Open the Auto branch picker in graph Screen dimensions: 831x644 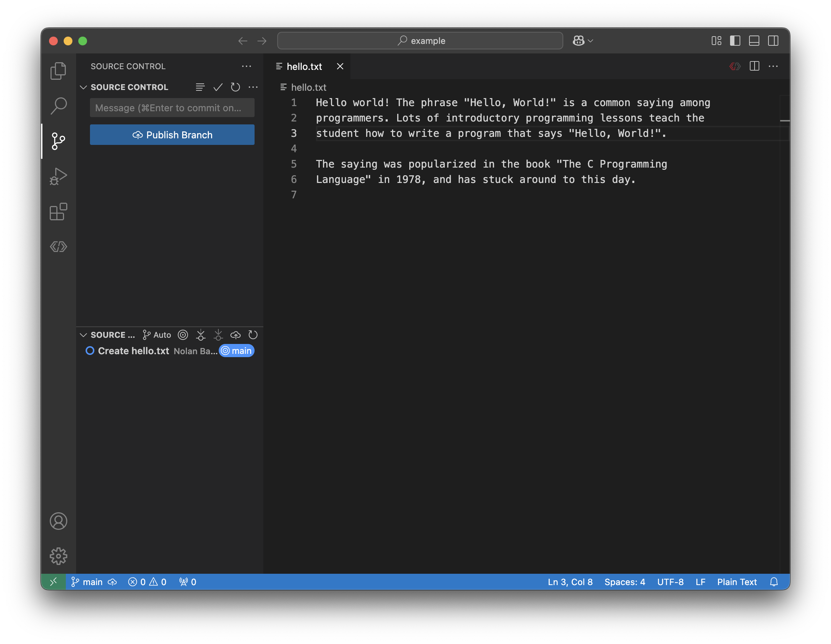(x=157, y=335)
